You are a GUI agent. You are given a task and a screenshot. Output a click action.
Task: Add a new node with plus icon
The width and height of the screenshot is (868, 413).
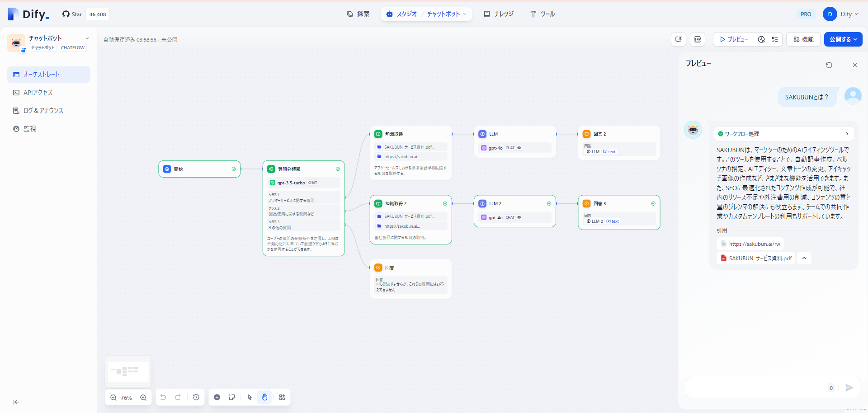point(217,397)
